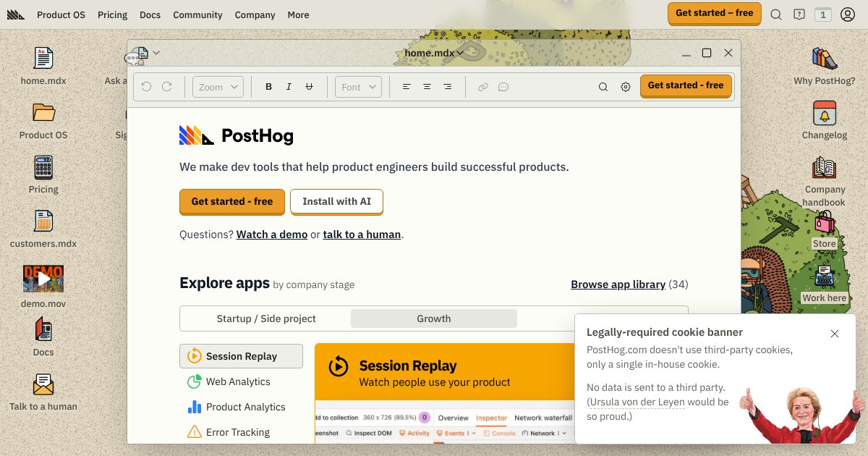Open the Changelog desktop icon
Screen dimensions: 868x456
pos(824,114)
